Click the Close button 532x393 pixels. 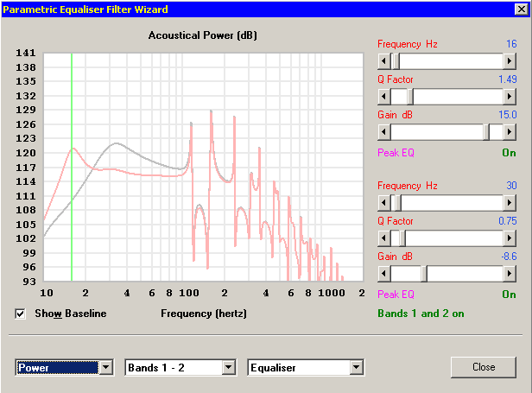484,367
